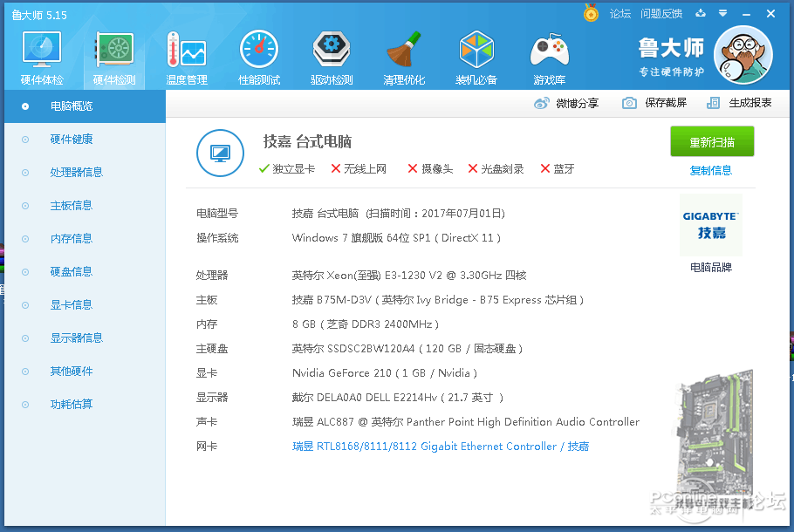The width and height of the screenshot is (794, 532).
Task: Open 问题反馈 feedback link
Action: pos(661,14)
